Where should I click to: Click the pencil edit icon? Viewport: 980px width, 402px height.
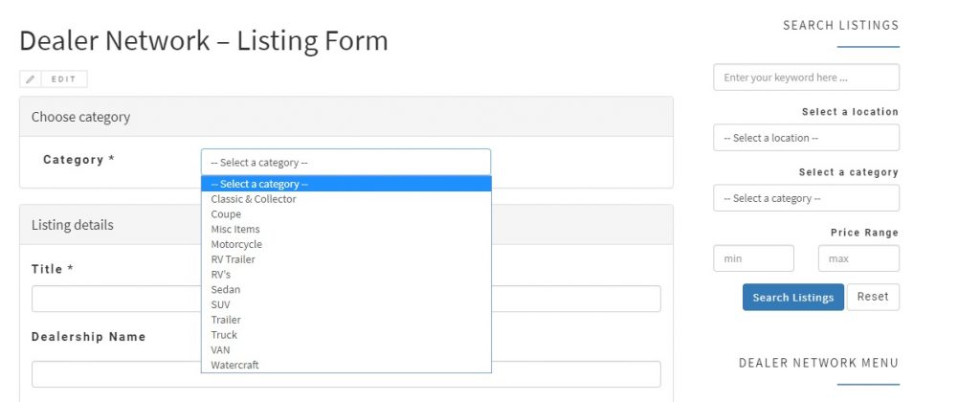point(30,79)
